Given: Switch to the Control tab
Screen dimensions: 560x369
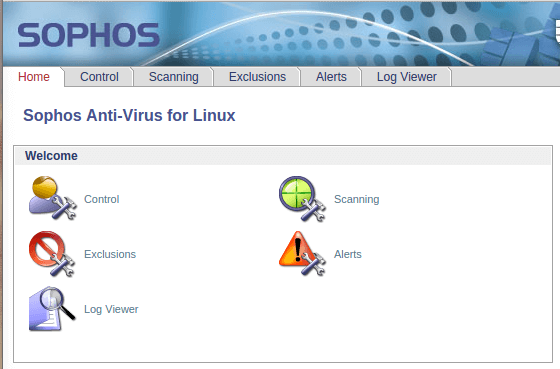Looking at the screenshot, I should (99, 77).
